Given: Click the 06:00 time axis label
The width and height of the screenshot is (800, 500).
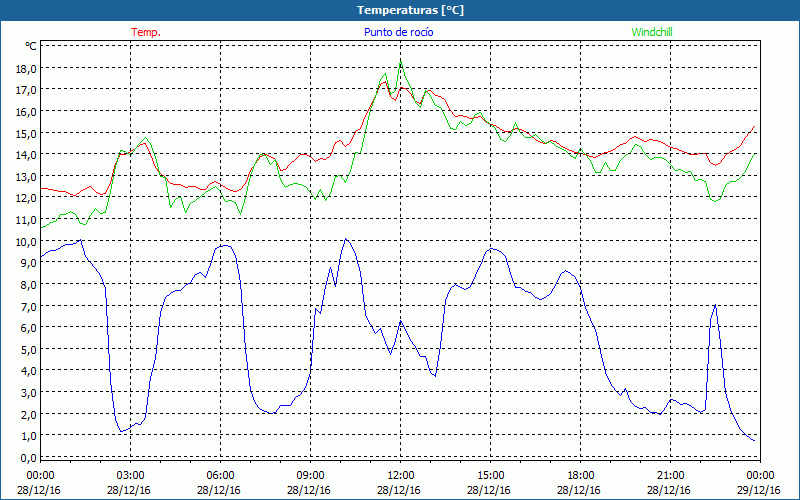Looking at the screenshot, I should (220, 476).
